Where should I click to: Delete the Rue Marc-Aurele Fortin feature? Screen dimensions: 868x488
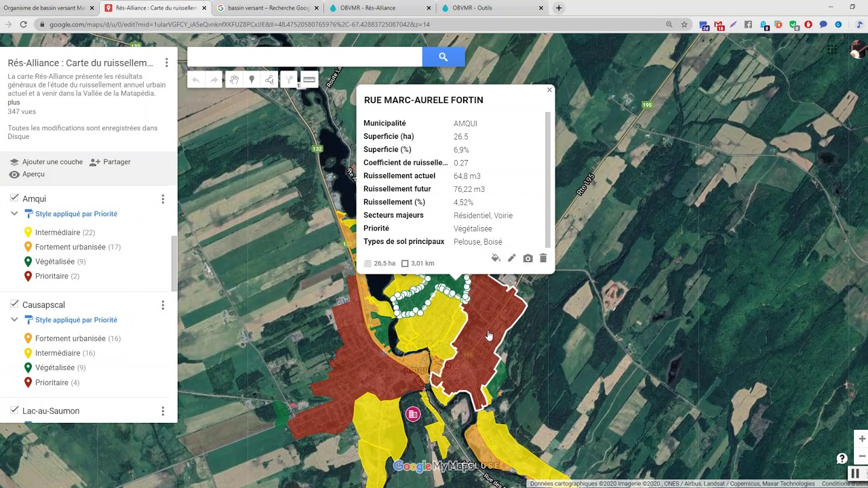point(543,258)
